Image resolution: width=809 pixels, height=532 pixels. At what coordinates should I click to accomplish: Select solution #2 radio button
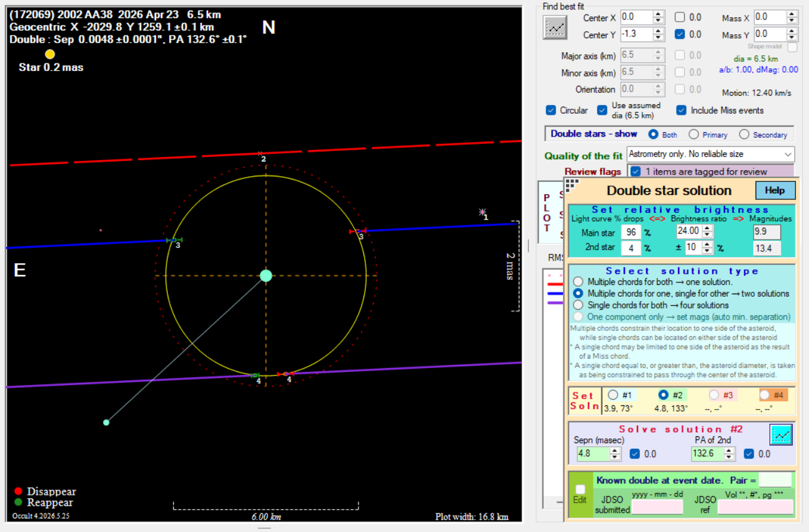pos(663,395)
